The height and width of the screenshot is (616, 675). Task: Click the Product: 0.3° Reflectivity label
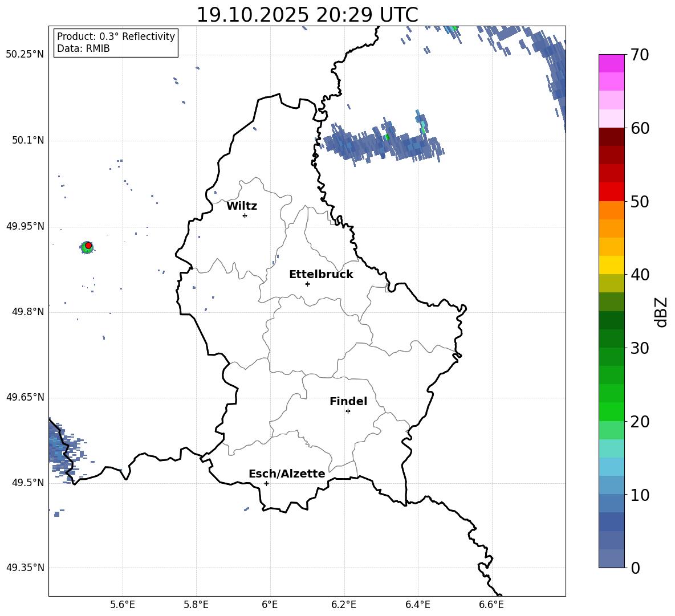[x=116, y=36]
